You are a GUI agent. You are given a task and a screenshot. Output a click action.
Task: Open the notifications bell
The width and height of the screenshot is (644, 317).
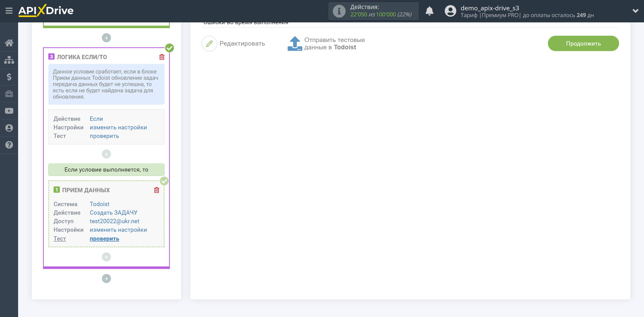click(429, 11)
